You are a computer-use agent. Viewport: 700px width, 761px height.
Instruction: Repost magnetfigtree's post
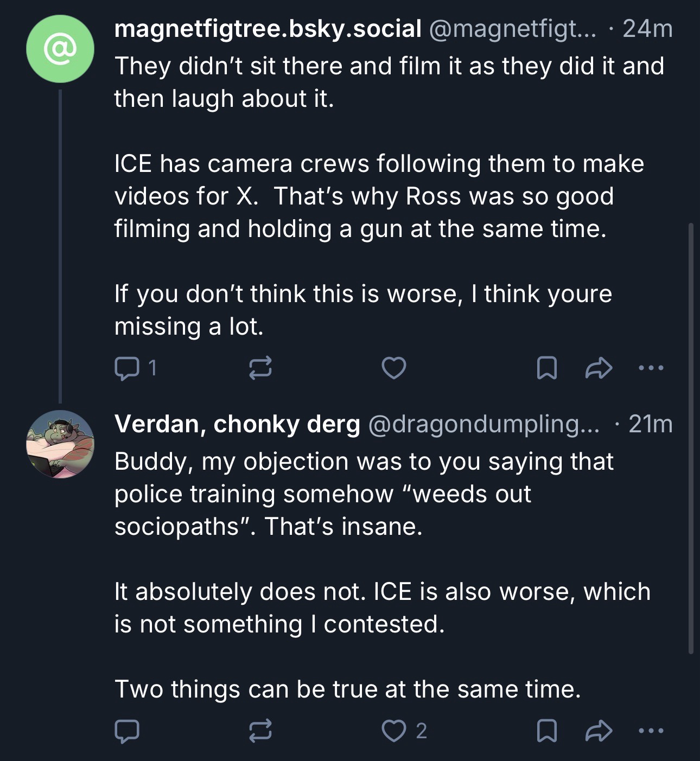click(260, 369)
